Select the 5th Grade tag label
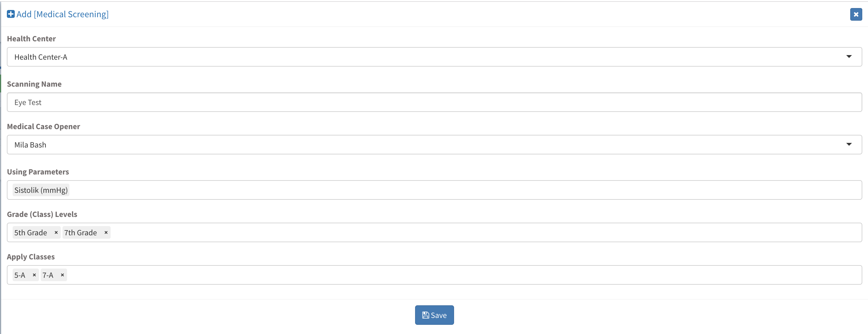 coord(31,232)
